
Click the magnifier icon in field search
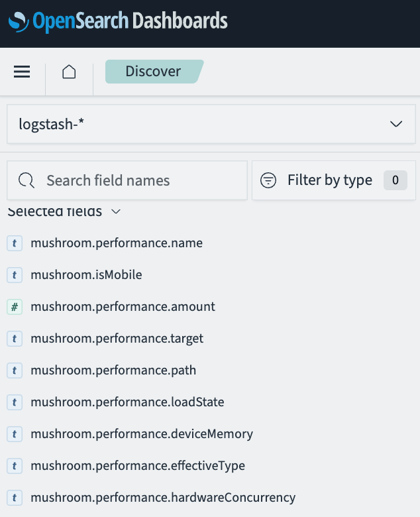click(26, 180)
